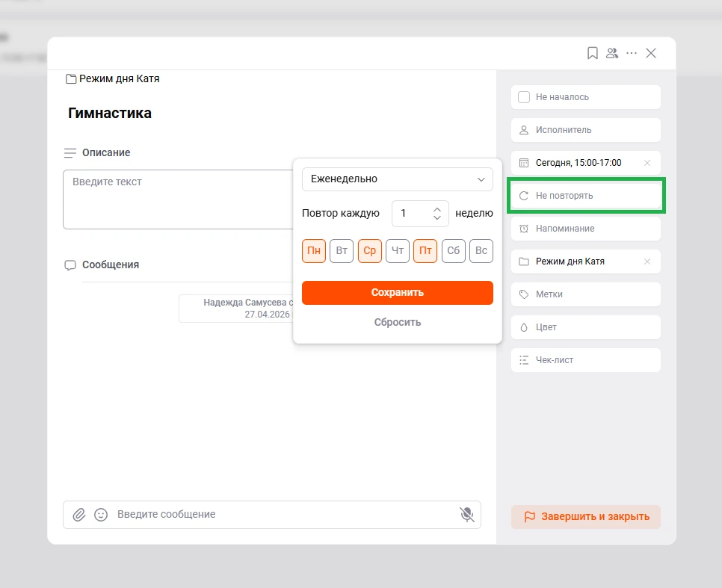Enable the Сб weekday button

coord(454,251)
